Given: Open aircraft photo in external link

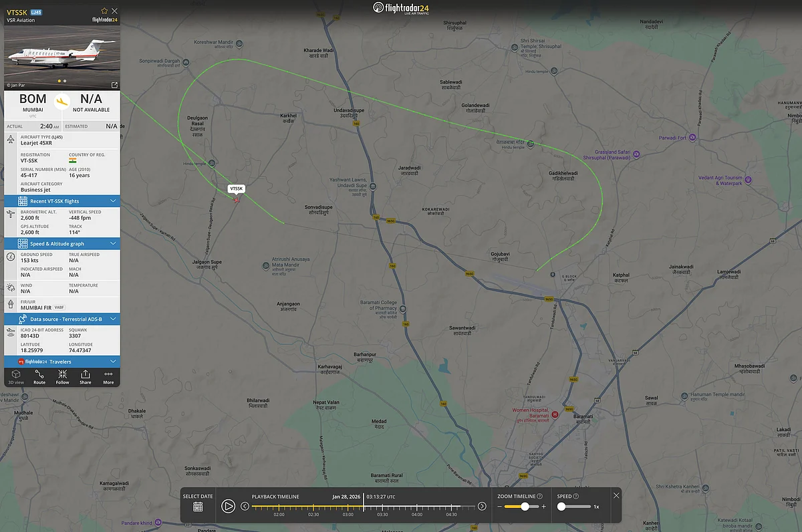Looking at the screenshot, I should pyautogui.click(x=114, y=85).
